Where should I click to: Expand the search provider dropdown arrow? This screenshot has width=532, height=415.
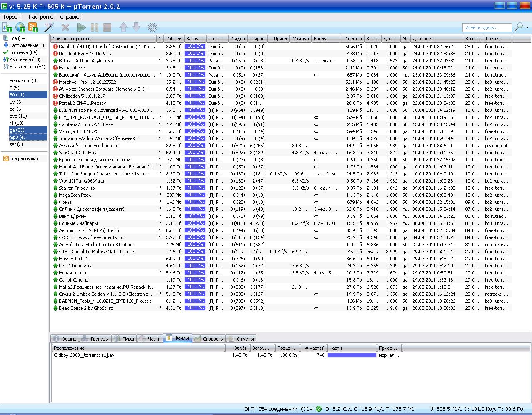(x=528, y=27)
